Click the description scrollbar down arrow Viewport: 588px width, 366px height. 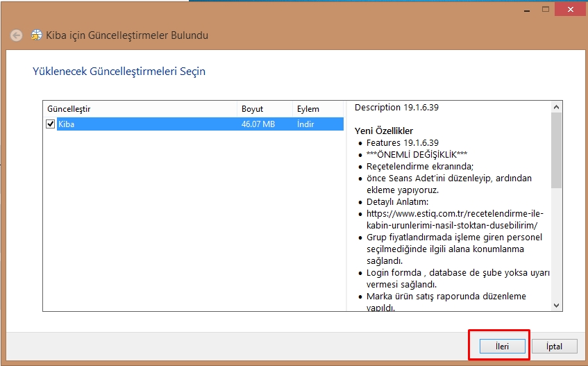pyautogui.click(x=556, y=305)
